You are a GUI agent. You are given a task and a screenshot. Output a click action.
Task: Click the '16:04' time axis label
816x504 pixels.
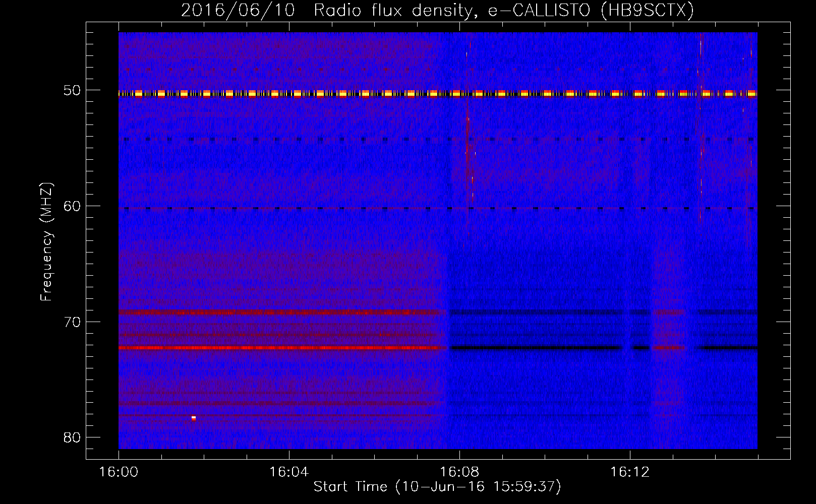(x=289, y=472)
